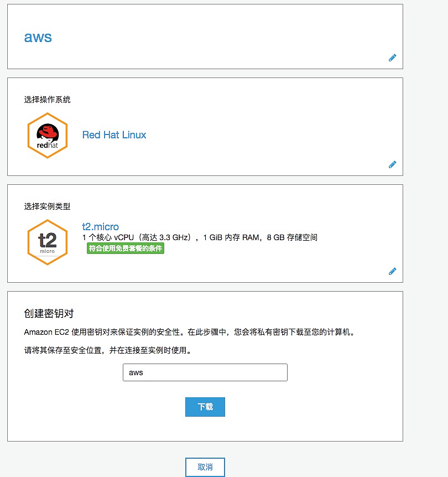The image size is (448, 477).
Task: Click the Red Hat logo hexagon
Action: (48, 136)
